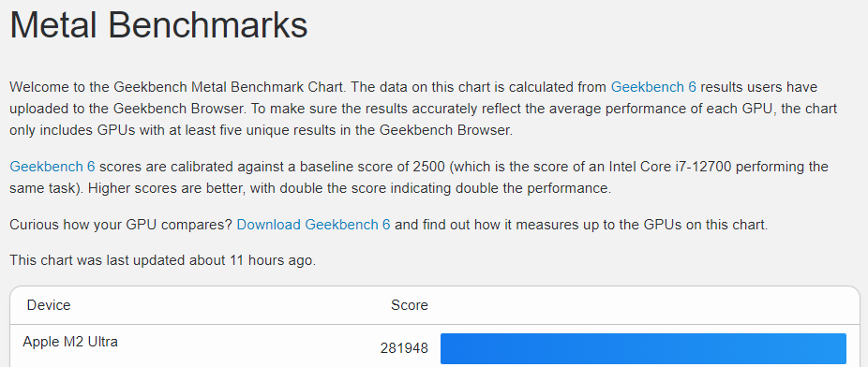Click the Device column header
The width and height of the screenshot is (868, 367).
pyautogui.click(x=49, y=305)
